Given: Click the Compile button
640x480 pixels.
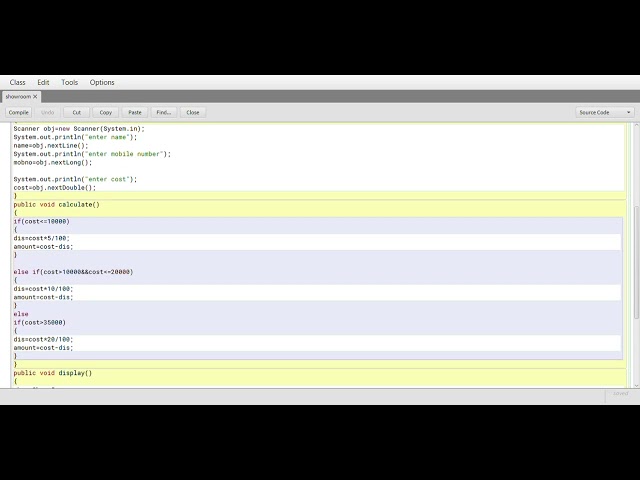Looking at the screenshot, I should click(18, 112).
